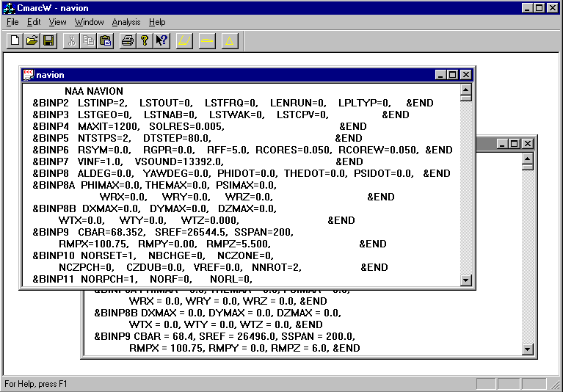
Task: Click MAXIT=1200 in the &BINP4 line
Action: pyautogui.click(x=108, y=126)
